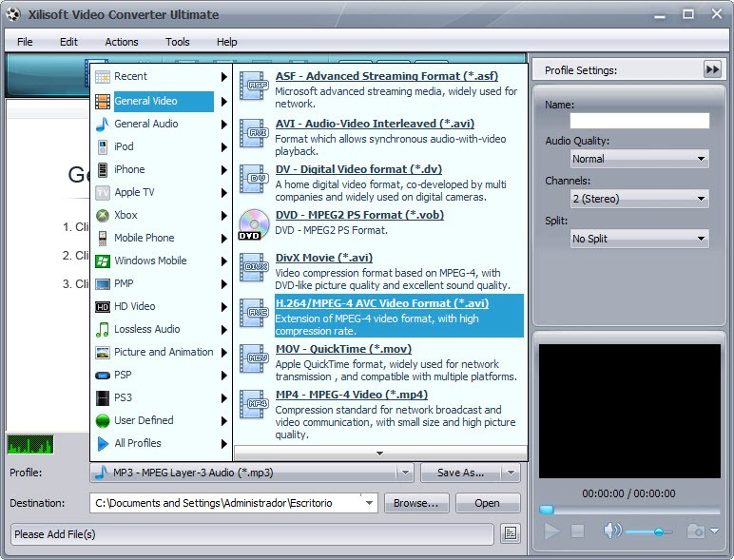This screenshot has width=734, height=560.
Task: Open the log view icon beside status bar
Action: pyautogui.click(x=511, y=533)
